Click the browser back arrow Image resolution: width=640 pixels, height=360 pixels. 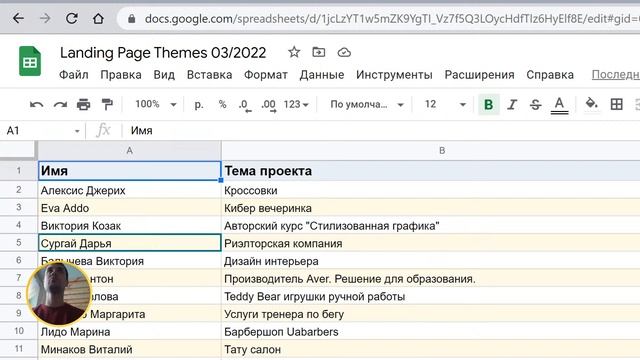pos(18,18)
